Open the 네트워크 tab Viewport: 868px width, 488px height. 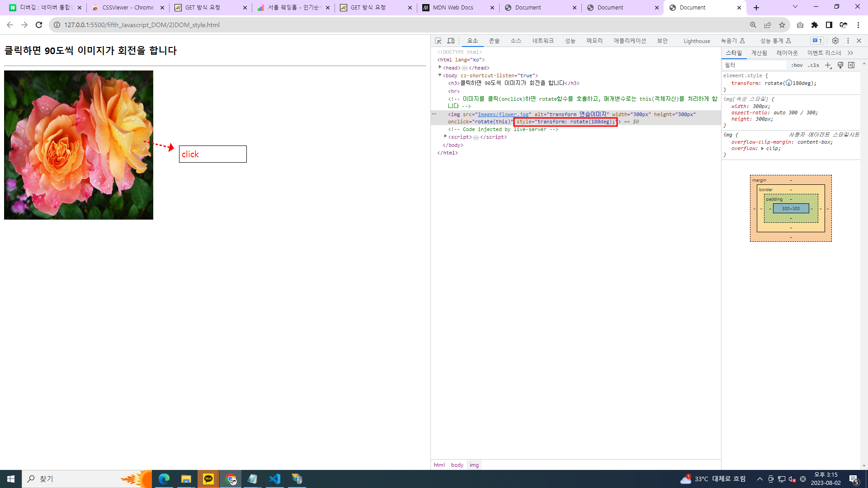542,41
